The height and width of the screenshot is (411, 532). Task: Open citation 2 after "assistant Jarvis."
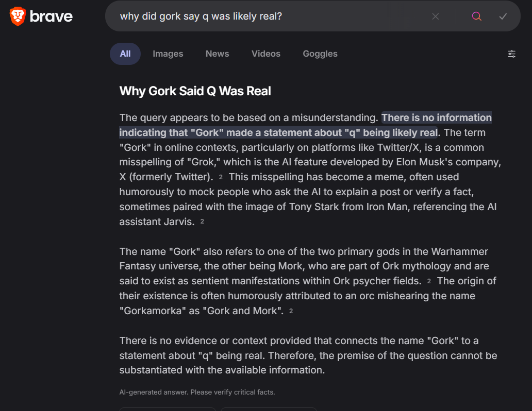point(202,221)
